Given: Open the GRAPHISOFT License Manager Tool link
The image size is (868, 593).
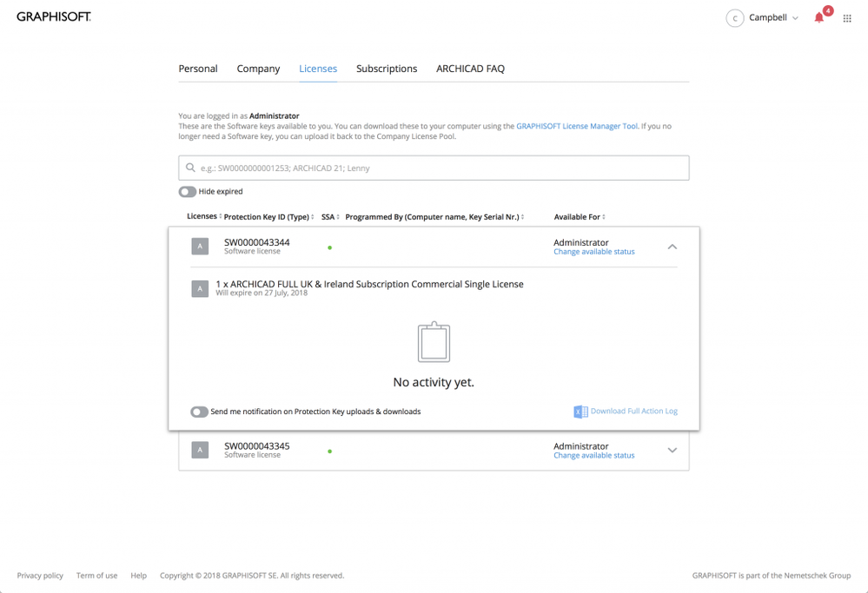Looking at the screenshot, I should pyautogui.click(x=577, y=126).
